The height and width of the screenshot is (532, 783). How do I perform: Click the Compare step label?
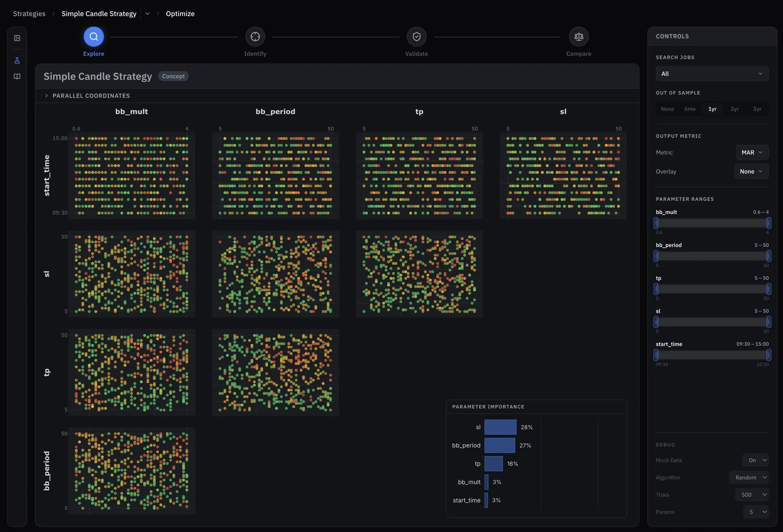coord(579,54)
